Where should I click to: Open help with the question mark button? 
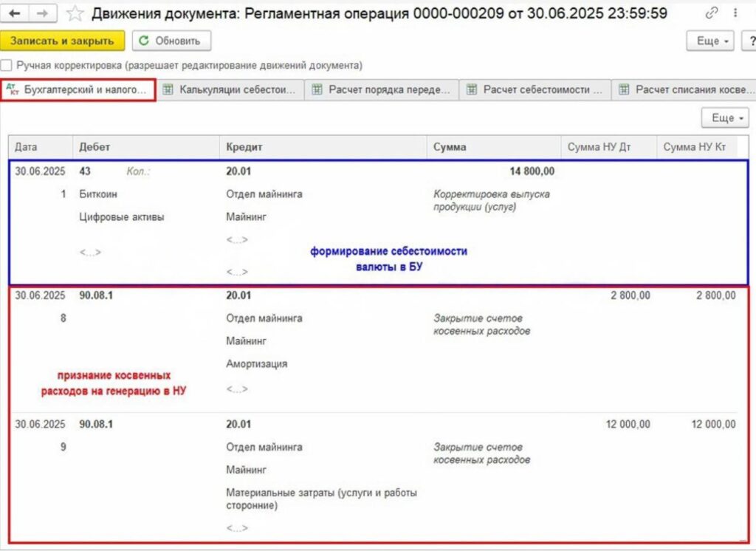click(747, 41)
